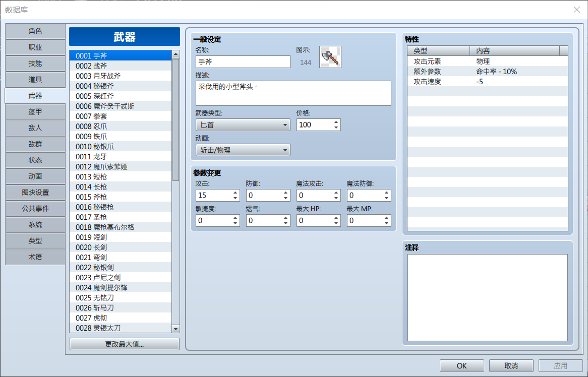This screenshot has width=588, height=377.
Task: Open the 公共事件 tab
Action: pyautogui.click(x=35, y=208)
